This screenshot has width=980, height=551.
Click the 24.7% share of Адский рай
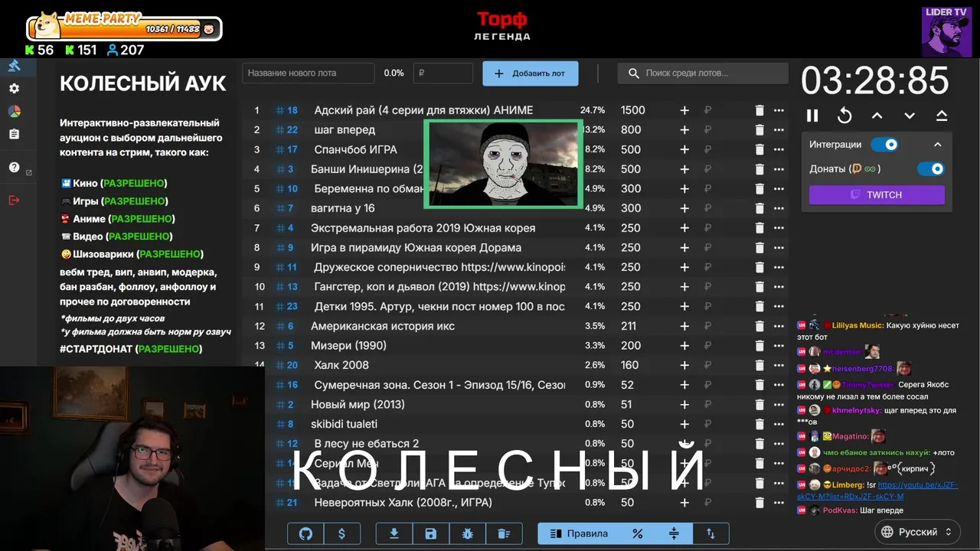[593, 110]
